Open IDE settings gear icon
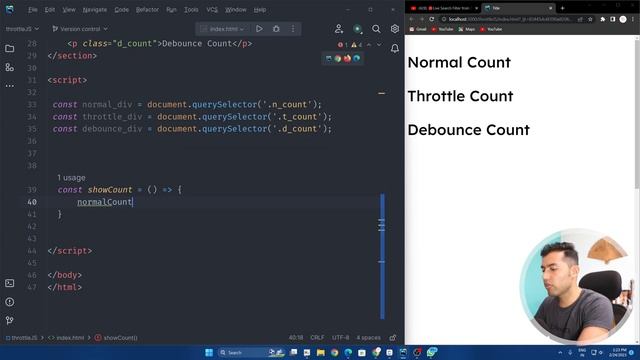Screen dimensions: 640x360 click(395, 29)
